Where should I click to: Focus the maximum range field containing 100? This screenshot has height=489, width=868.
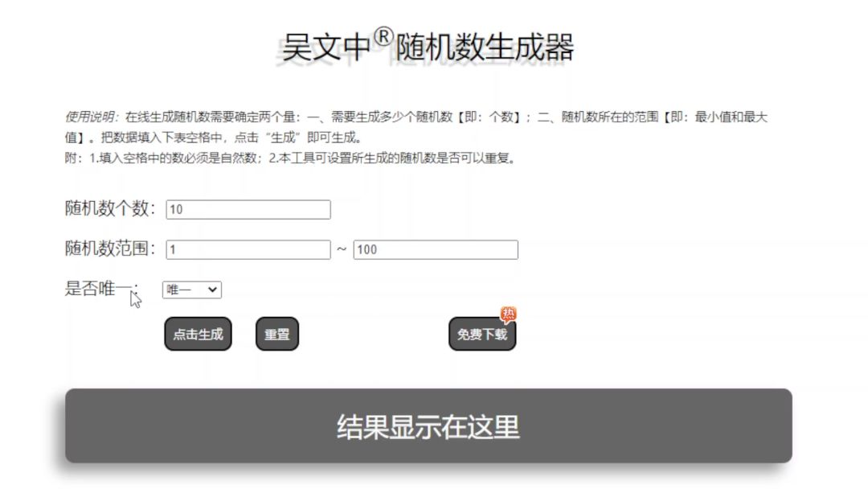coord(436,249)
